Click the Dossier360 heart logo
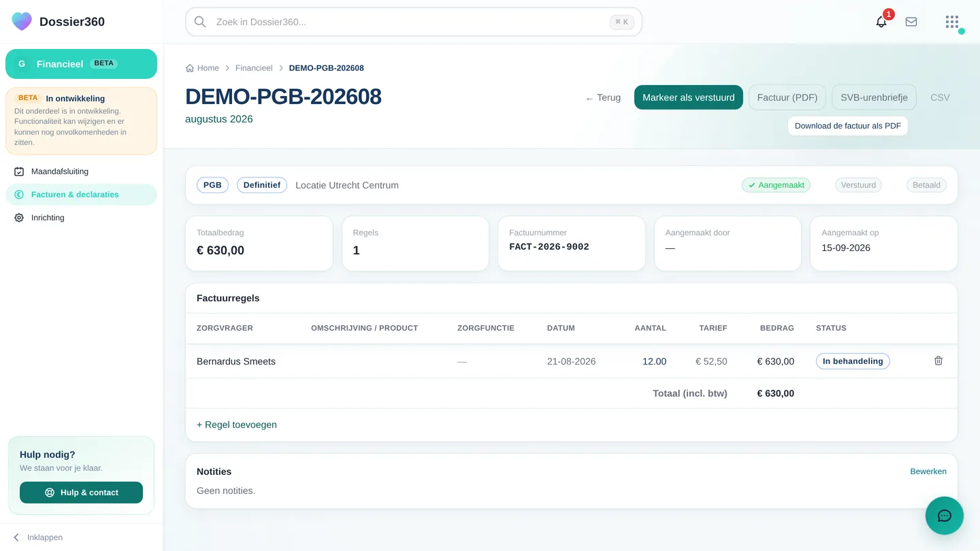 point(22,21)
